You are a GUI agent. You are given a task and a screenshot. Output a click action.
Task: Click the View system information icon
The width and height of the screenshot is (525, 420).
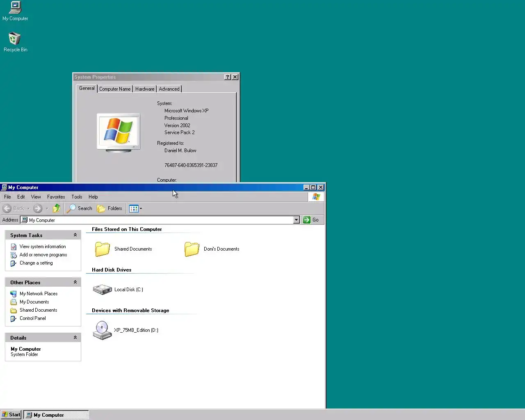coord(14,247)
